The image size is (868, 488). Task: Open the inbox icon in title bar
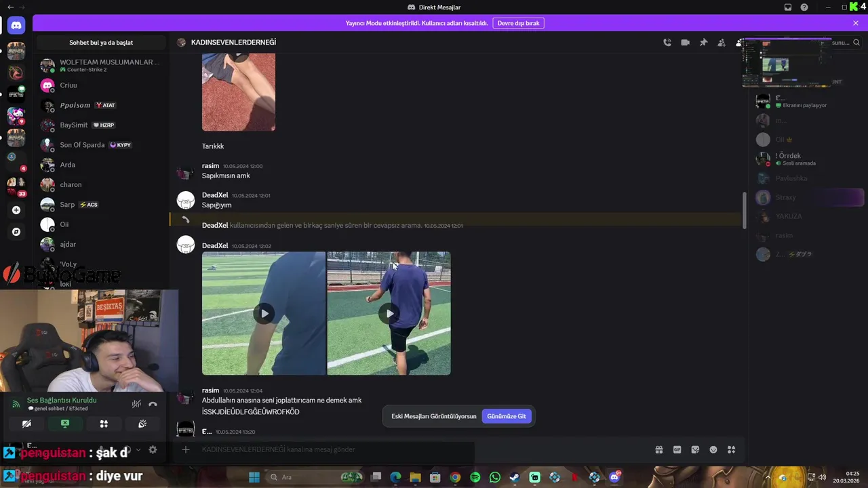tap(788, 7)
